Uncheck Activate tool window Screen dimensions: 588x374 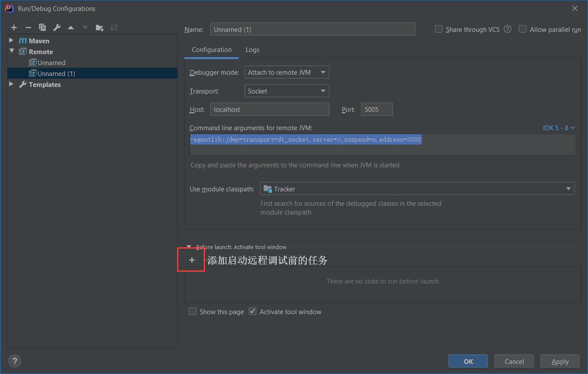[x=252, y=312]
